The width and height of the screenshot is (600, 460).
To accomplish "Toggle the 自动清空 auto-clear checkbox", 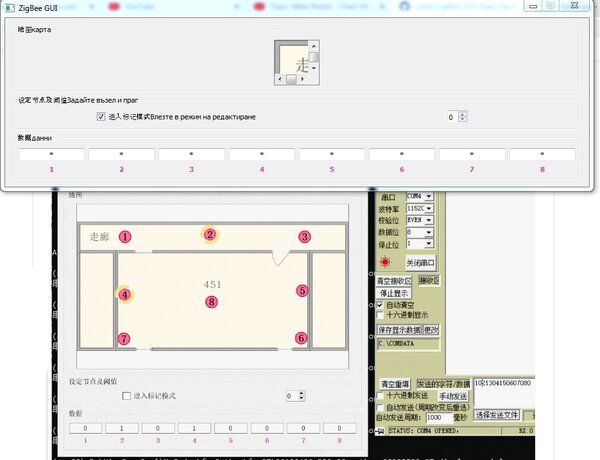I will click(x=380, y=305).
